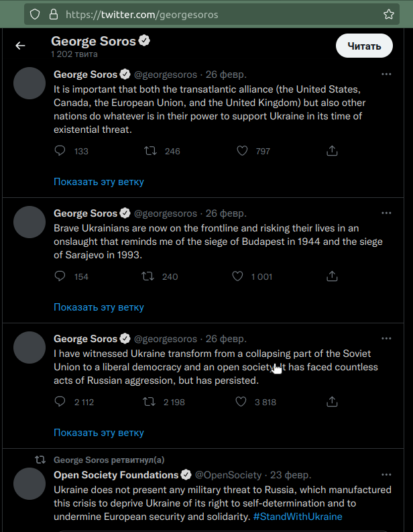Open more options on the Brave Ukrainians tweet

tap(386, 213)
